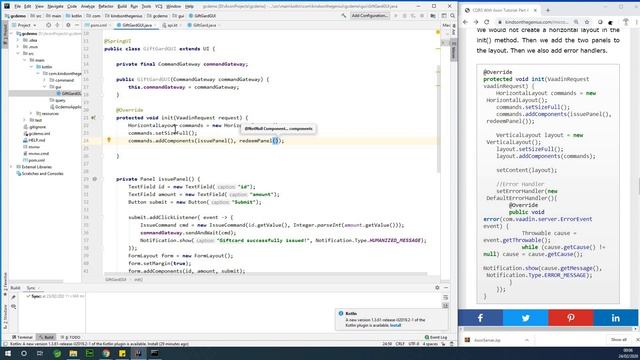The height and width of the screenshot is (360, 640).
Task: Hide the Project panel with minus icon
Action: point(76,25)
